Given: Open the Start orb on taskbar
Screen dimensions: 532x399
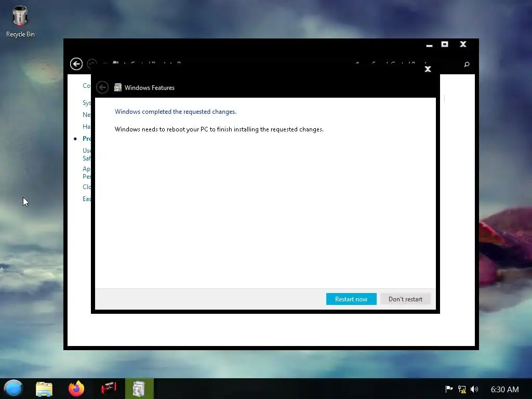Looking at the screenshot, I should 13,389.
